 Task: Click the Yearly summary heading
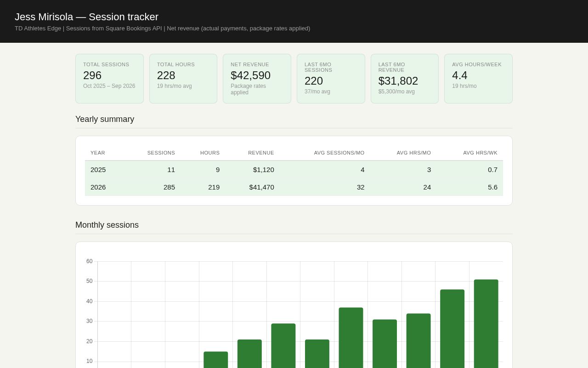[105, 119]
